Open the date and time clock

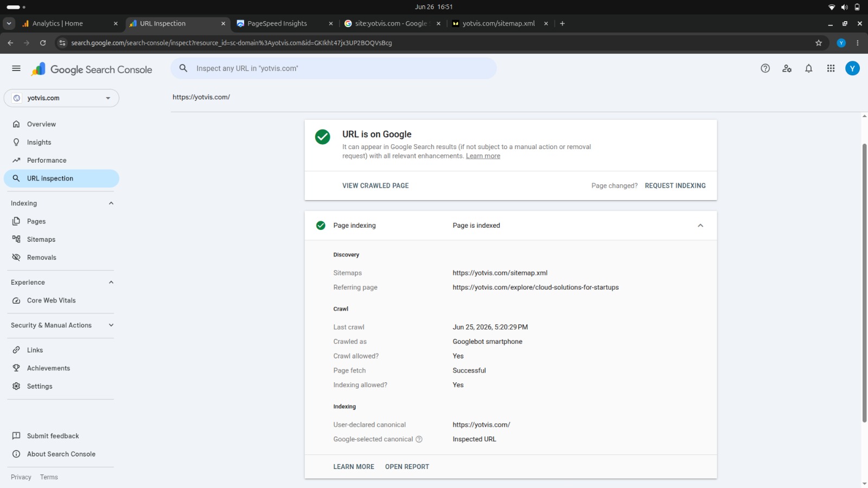433,7
